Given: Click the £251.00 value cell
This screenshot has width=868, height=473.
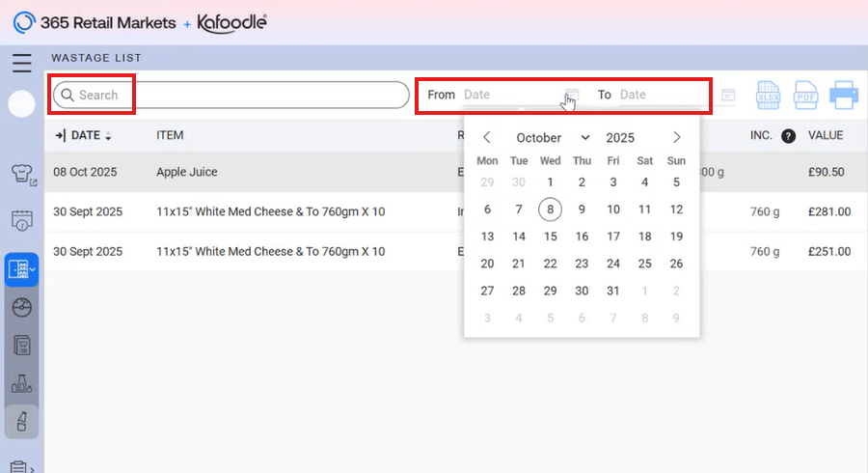Looking at the screenshot, I should point(829,251).
